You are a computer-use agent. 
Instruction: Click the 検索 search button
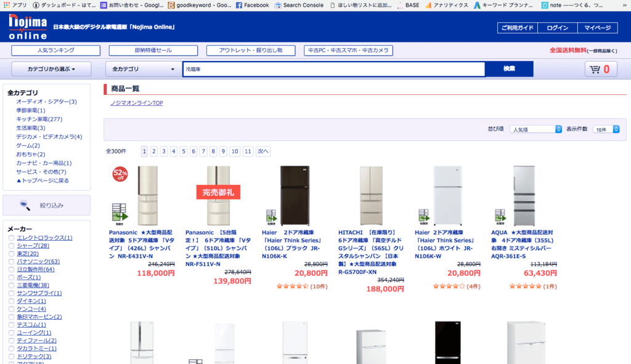point(509,69)
